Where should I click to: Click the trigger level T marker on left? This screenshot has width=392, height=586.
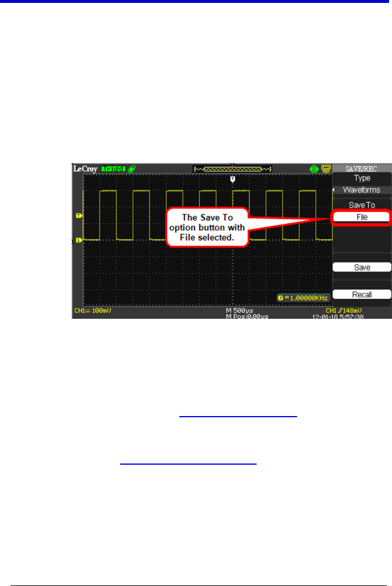coord(79,216)
